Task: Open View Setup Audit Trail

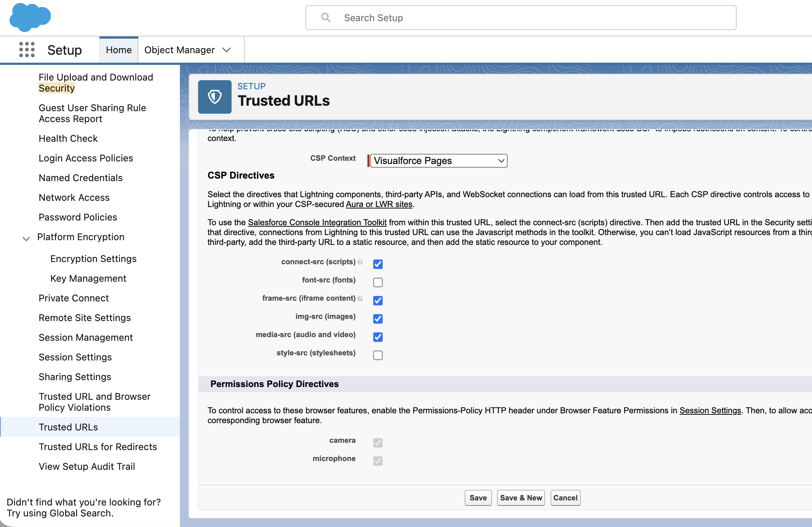Action: pos(87,467)
